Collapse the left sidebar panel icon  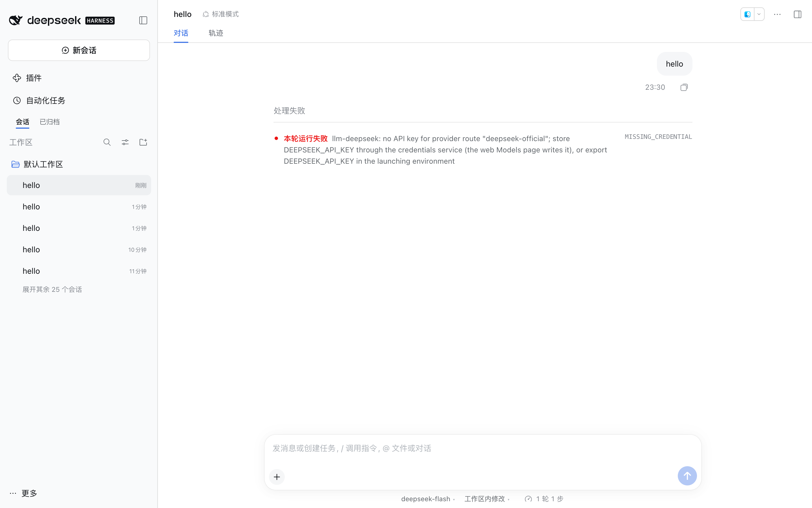point(143,21)
